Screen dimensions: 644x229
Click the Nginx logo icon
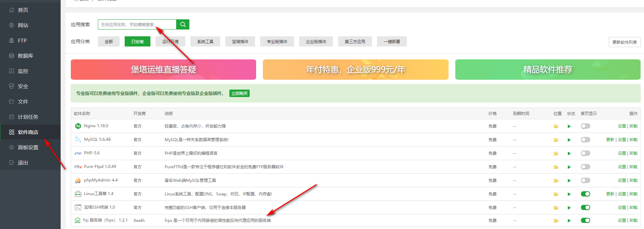78,126
